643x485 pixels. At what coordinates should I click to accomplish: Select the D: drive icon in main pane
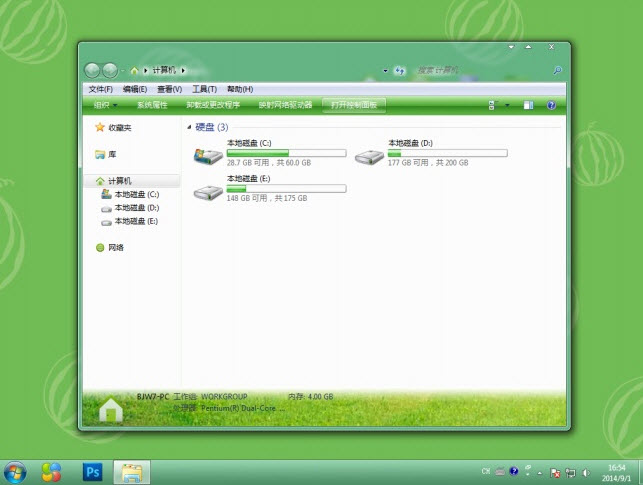[x=369, y=157]
